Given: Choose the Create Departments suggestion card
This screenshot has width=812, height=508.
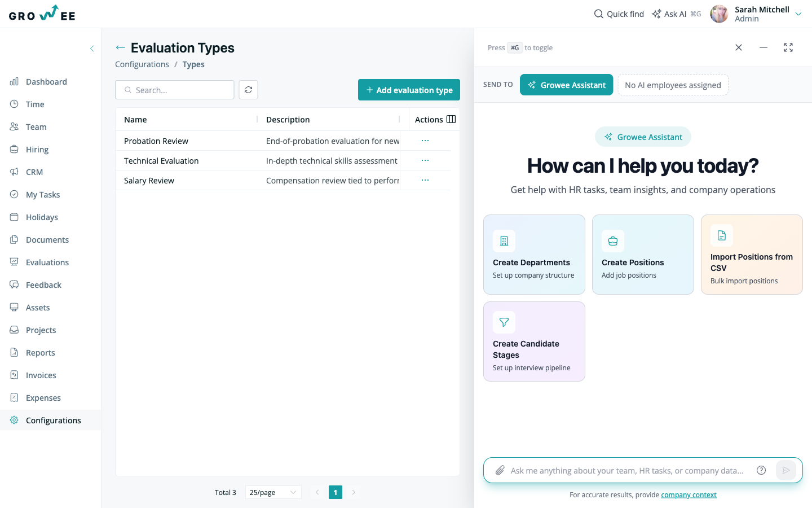Looking at the screenshot, I should pos(534,255).
